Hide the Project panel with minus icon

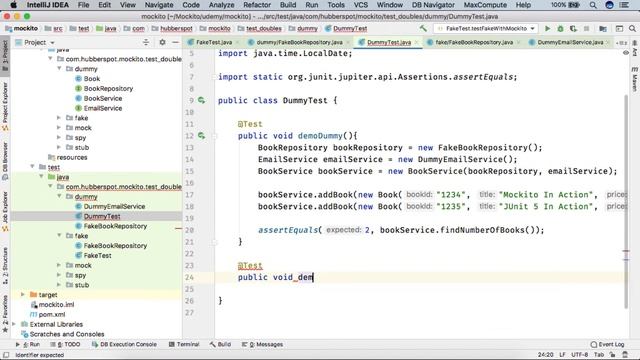(x=176, y=42)
